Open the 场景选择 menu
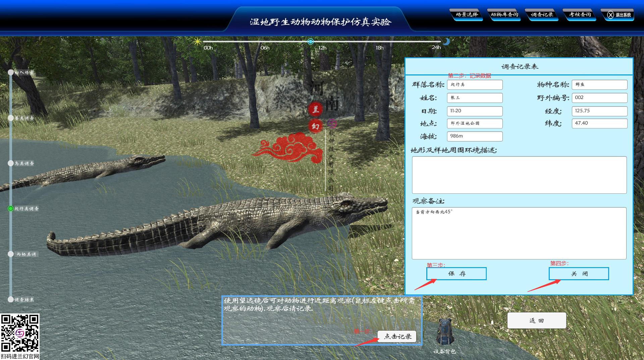The width and height of the screenshot is (644, 360). point(467,14)
